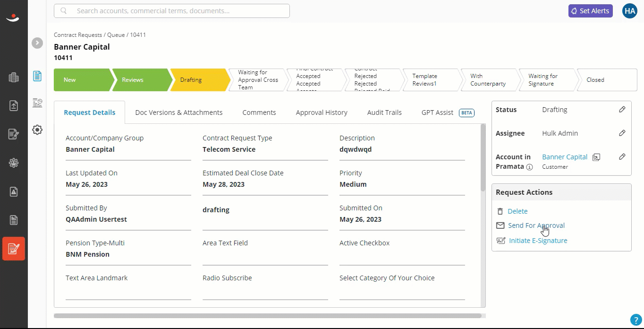Open the settings gear in secondary sidebar
This screenshot has width=644, height=329.
[37, 130]
